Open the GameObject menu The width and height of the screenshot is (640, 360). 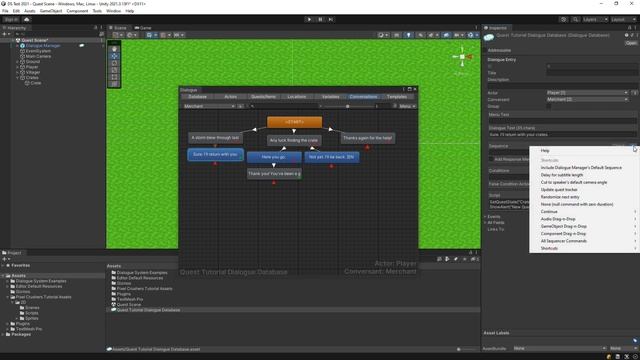coord(51,11)
